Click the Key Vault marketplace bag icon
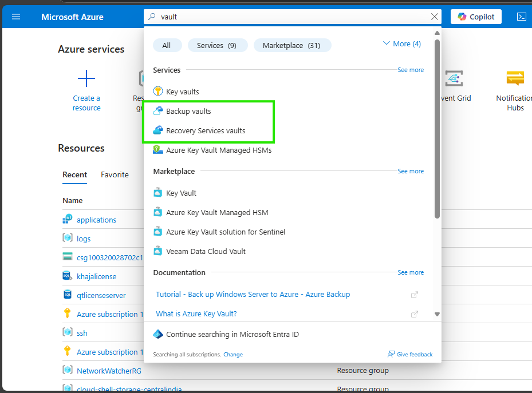This screenshot has width=532, height=393. coord(158,193)
